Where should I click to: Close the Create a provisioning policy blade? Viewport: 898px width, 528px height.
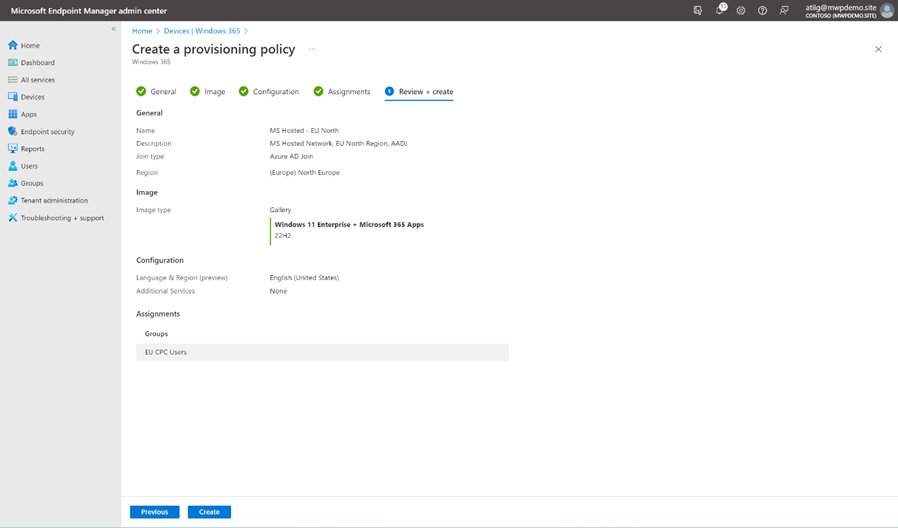coord(878,49)
